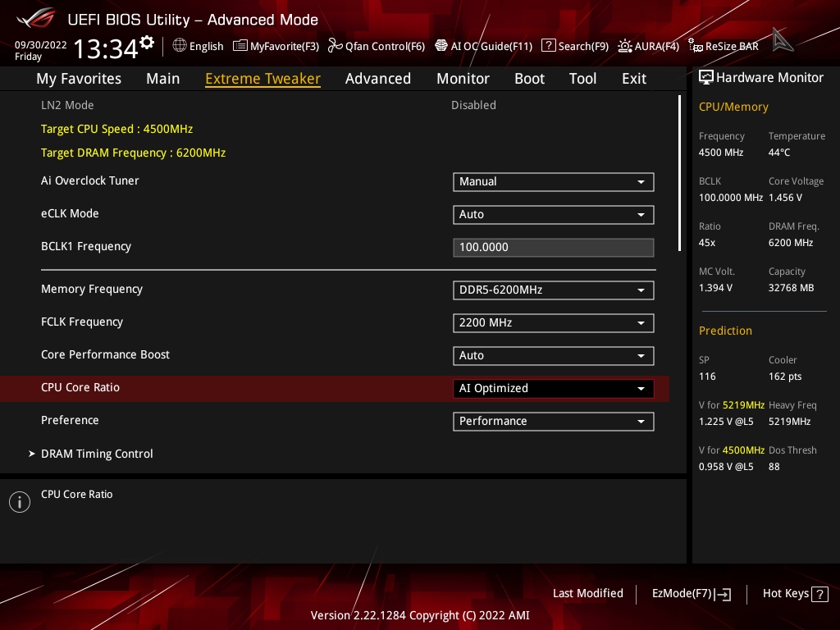Click the settings list scrollbar
Viewport: 840px width, 630px height.
point(679,173)
